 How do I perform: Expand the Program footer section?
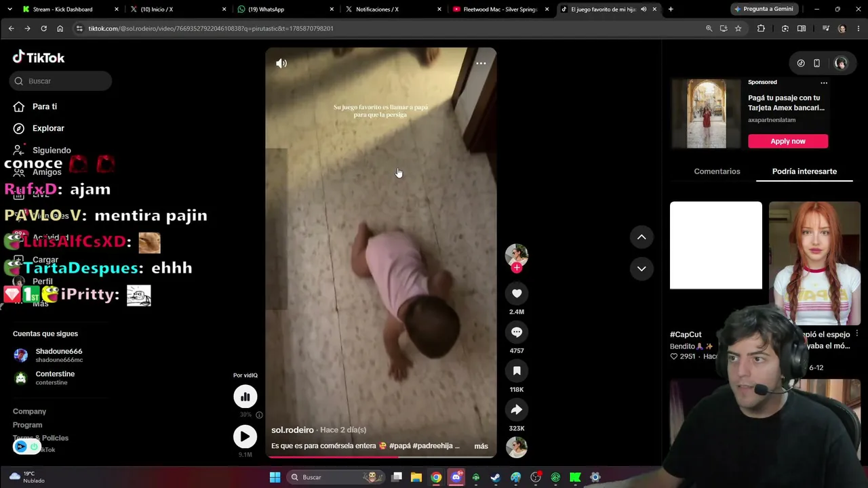point(27,425)
